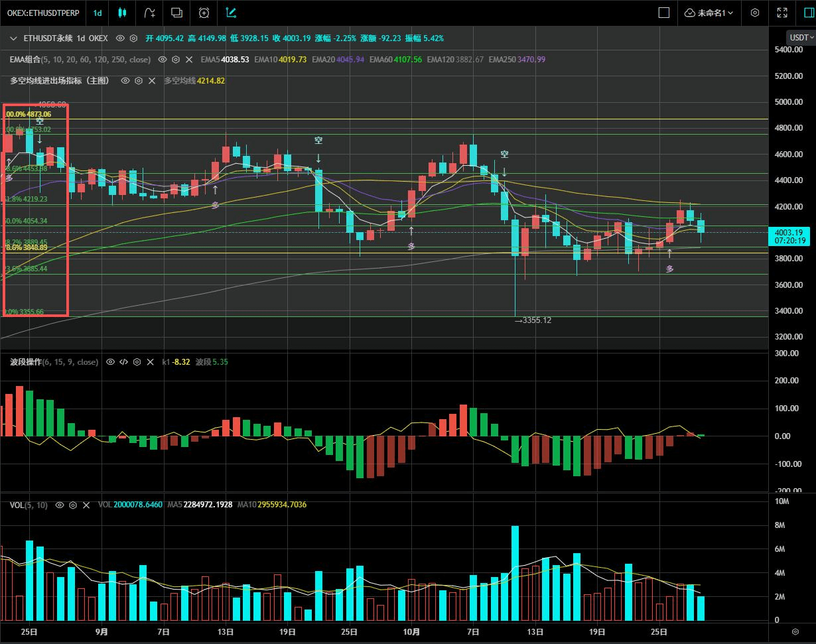Toggle the right sidebar panel icon
This screenshot has height=644, width=816.
(x=808, y=13)
